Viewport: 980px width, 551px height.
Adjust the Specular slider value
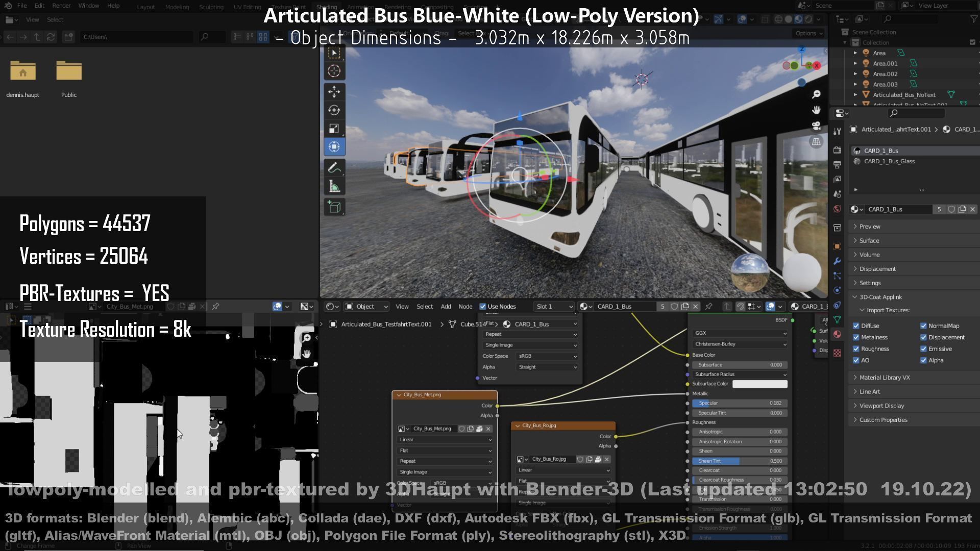740,404
